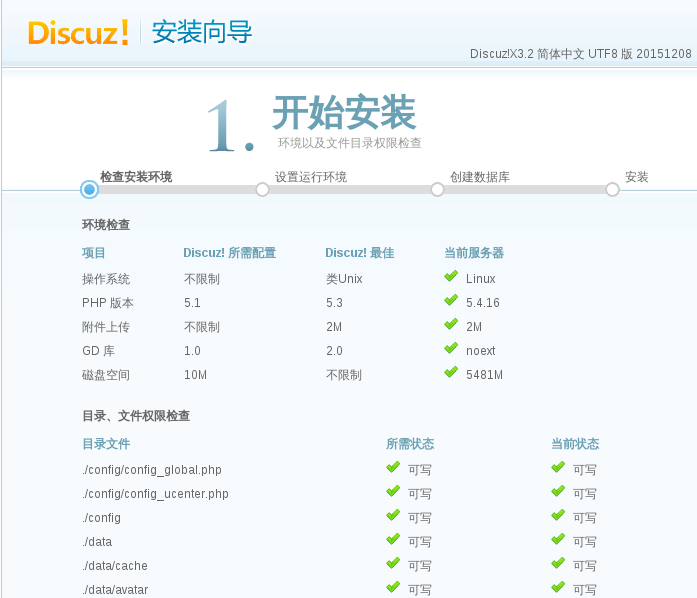Click the 5481M disk space value
The height and width of the screenshot is (598, 697).
485,375
